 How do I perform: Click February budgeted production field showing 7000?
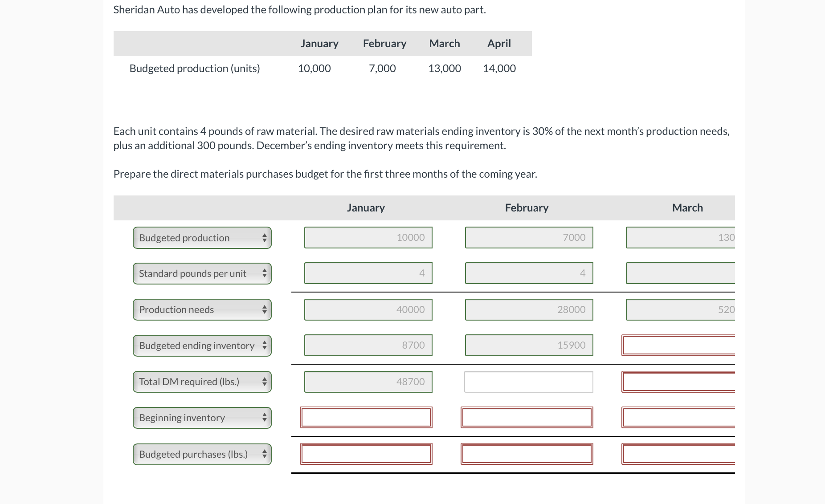pos(529,237)
